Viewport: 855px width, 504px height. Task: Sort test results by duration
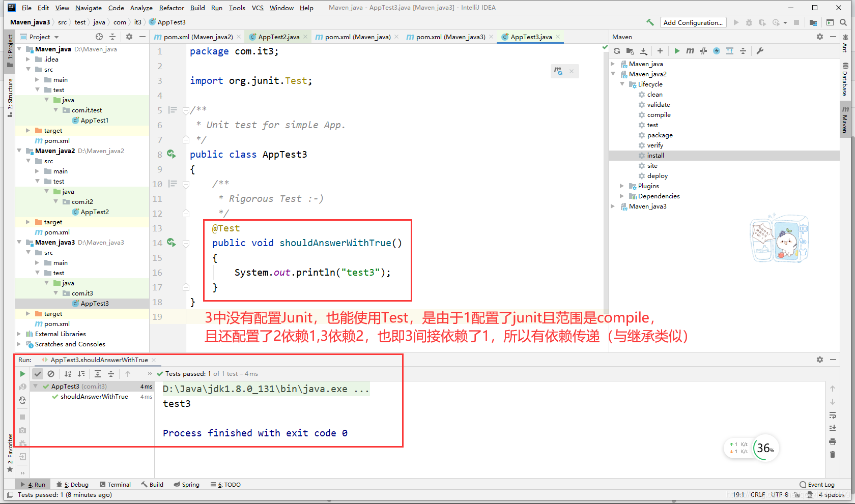(81, 374)
